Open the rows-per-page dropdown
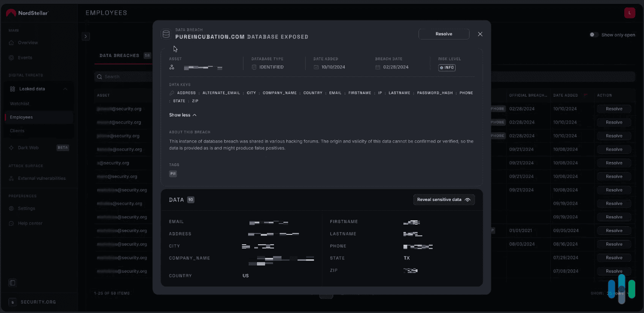This screenshot has width=644, height=313. point(620,293)
